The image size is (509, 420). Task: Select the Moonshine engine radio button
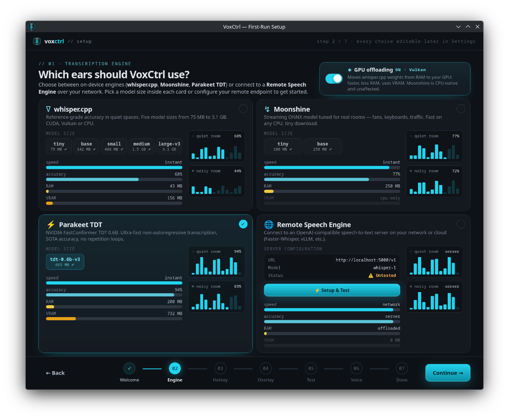pyautogui.click(x=461, y=108)
